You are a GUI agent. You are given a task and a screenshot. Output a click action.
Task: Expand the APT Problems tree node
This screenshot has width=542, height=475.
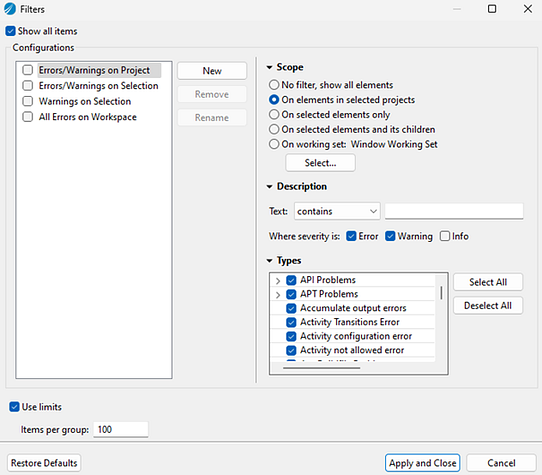[x=278, y=295]
